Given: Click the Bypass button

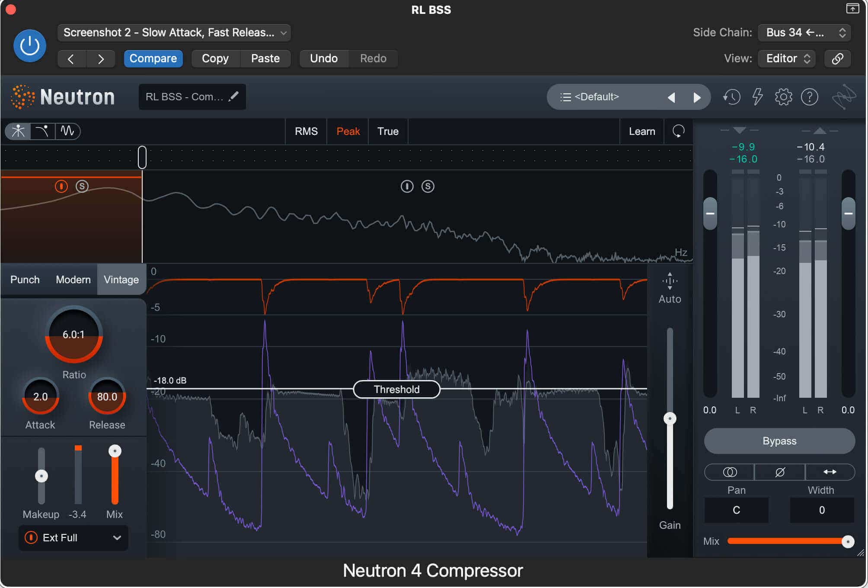Looking at the screenshot, I should point(779,441).
